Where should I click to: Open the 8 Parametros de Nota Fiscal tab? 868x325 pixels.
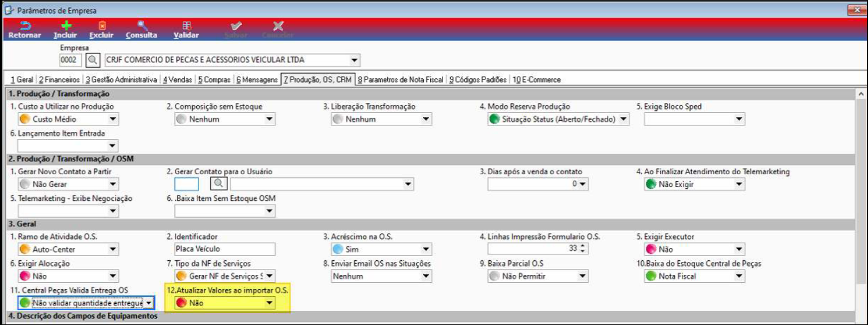point(401,79)
